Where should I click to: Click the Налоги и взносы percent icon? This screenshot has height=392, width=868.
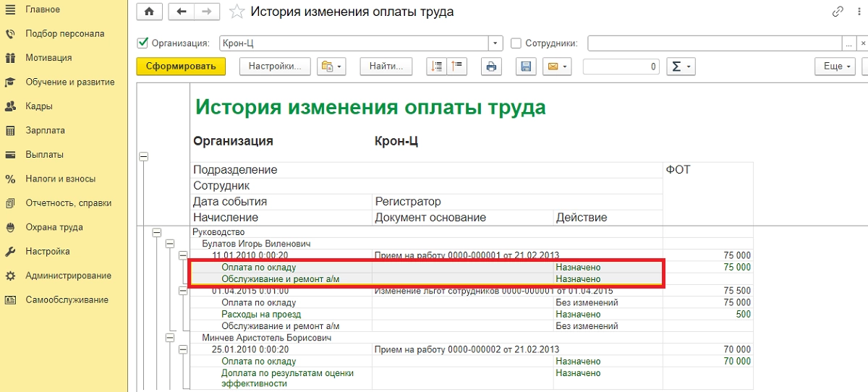pos(10,179)
